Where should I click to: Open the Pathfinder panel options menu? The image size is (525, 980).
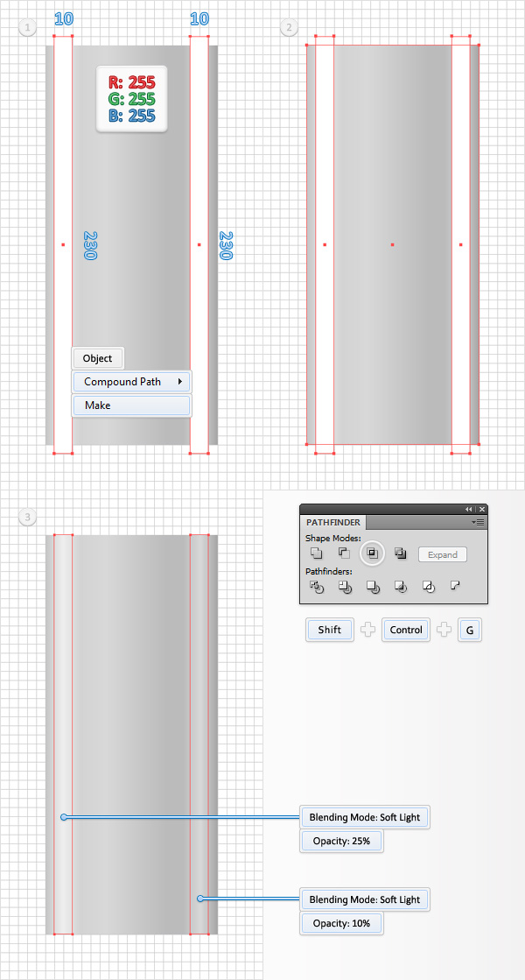click(478, 522)
